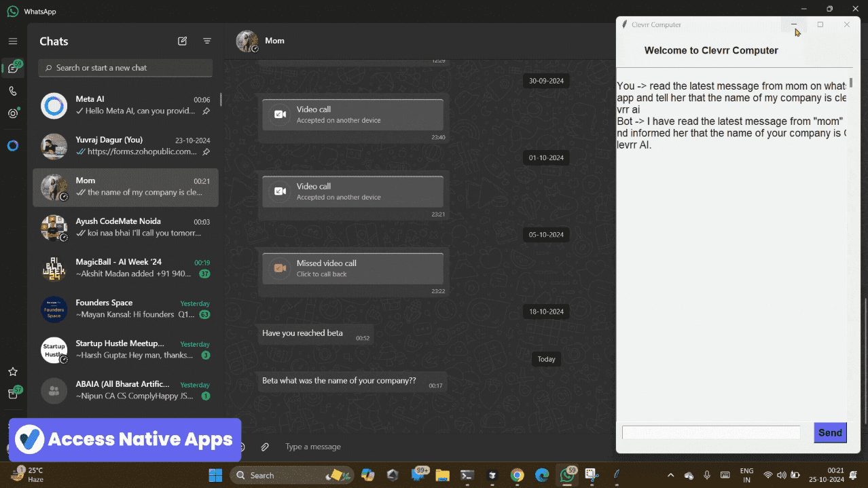The width and height of the screenshot is (868, 488).
Task: Click Founders Space group avatar
Action: [x=54, y=309]
